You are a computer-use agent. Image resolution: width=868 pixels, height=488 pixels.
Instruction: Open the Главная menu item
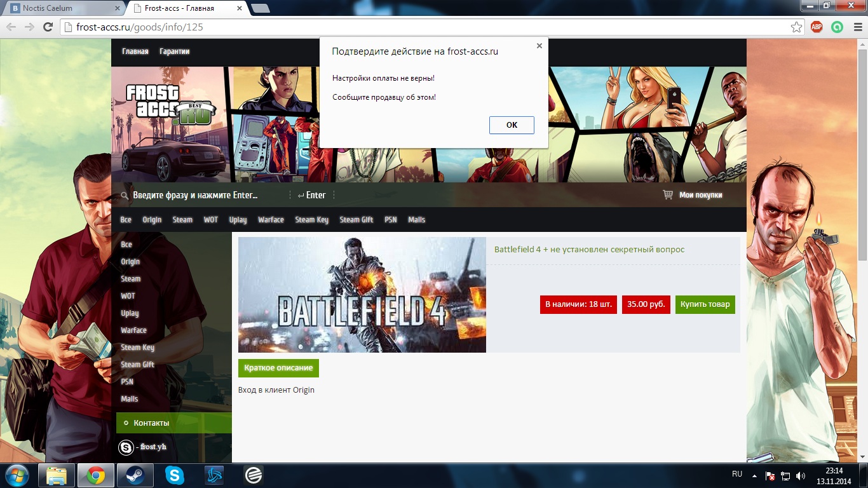135,51
